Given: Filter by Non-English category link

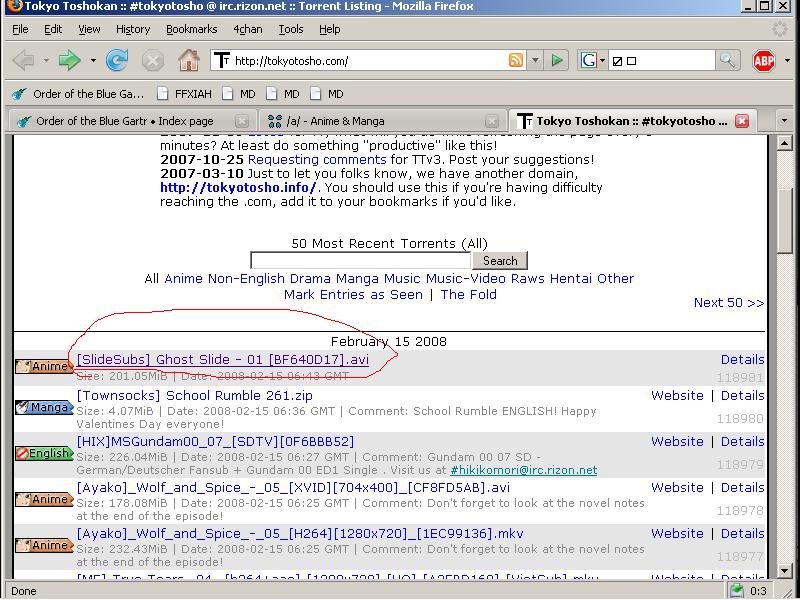Looking at the screenshot, I should [x=246, y=279].
